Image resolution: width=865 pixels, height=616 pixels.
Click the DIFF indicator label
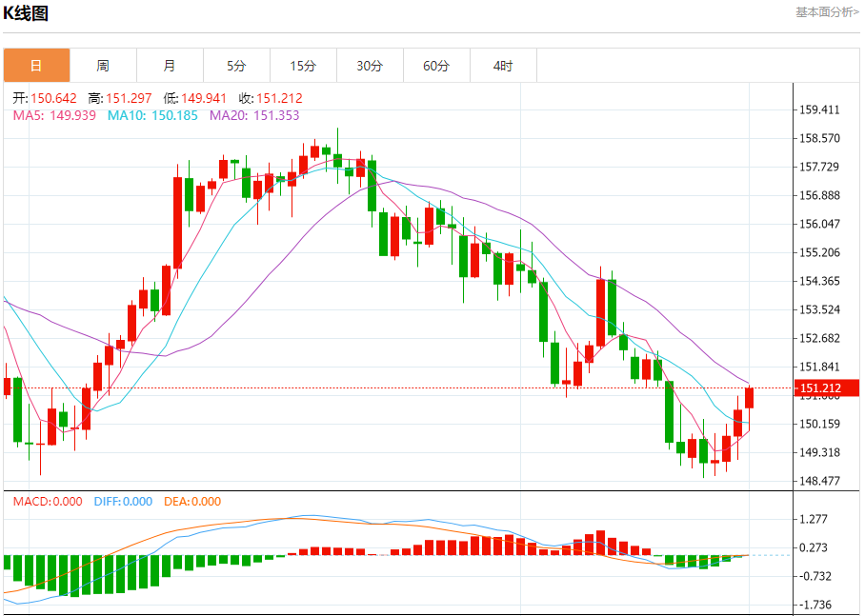tap(123, 501)
